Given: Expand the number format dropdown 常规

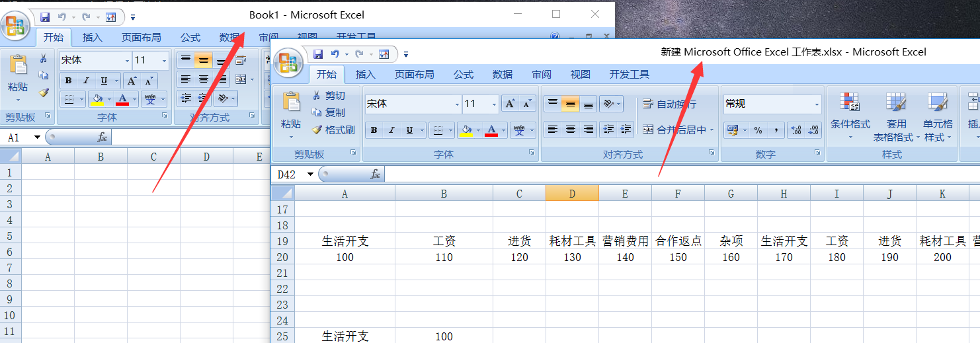Looking at the screenshot, I should point(817,104).
